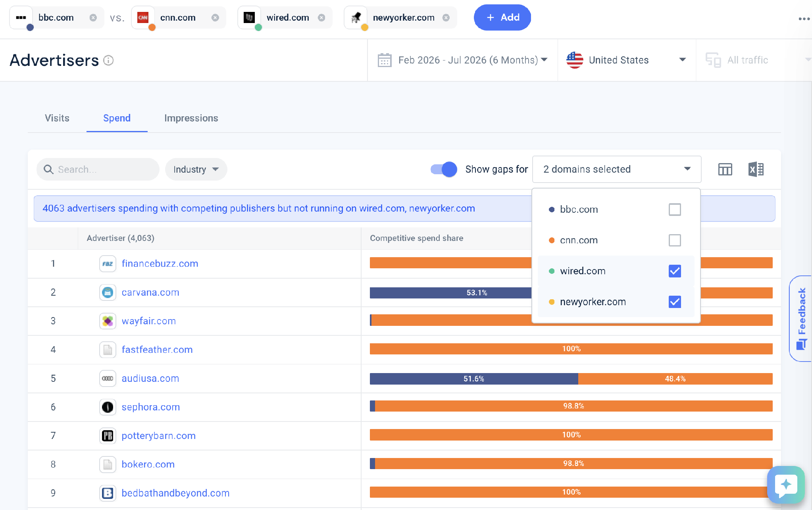This screenshot has width=812, height=510.
Task: Select the Spend tab
Action: click(117, 118)
